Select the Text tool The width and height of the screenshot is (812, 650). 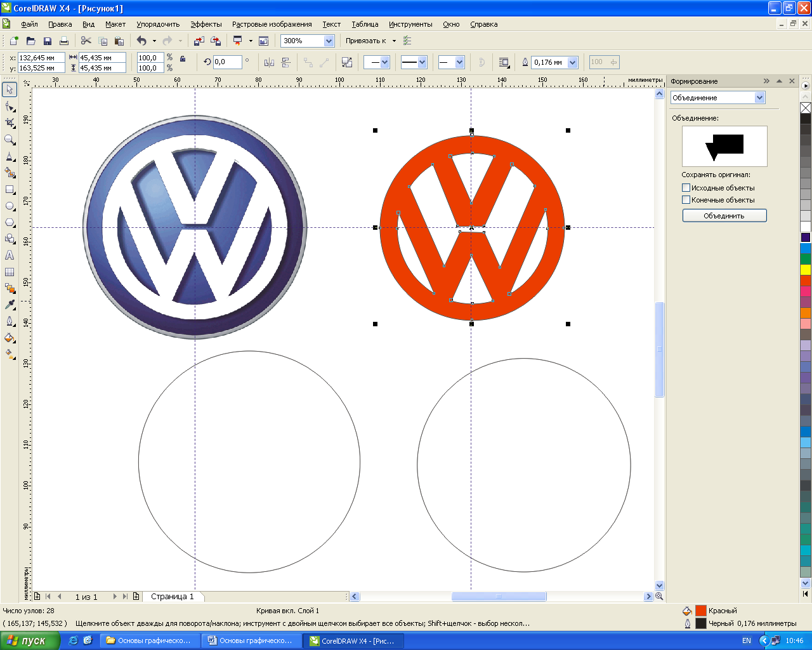click(10, 255)
